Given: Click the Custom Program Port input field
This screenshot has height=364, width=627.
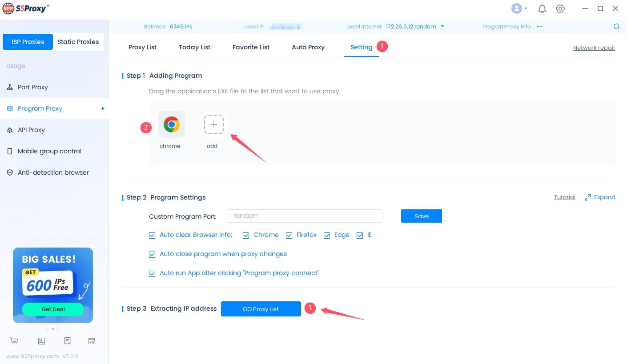Looking at the screenshot, I should (304, 216).
